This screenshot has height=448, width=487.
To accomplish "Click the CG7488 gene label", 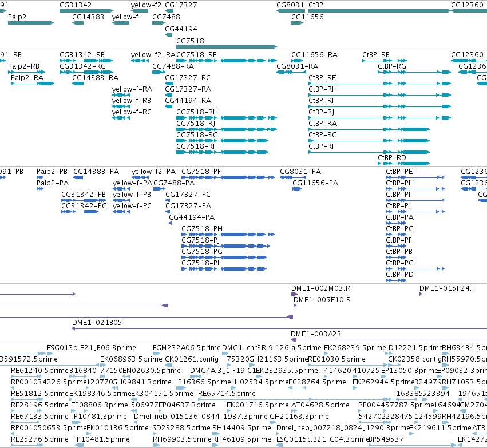I will coord(166,17).
